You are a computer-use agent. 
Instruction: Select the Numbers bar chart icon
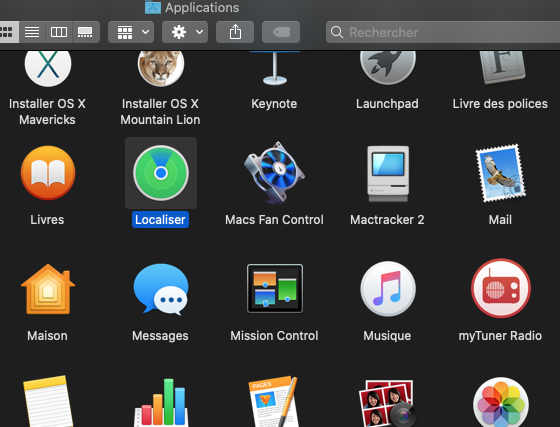tap(161, 403)
